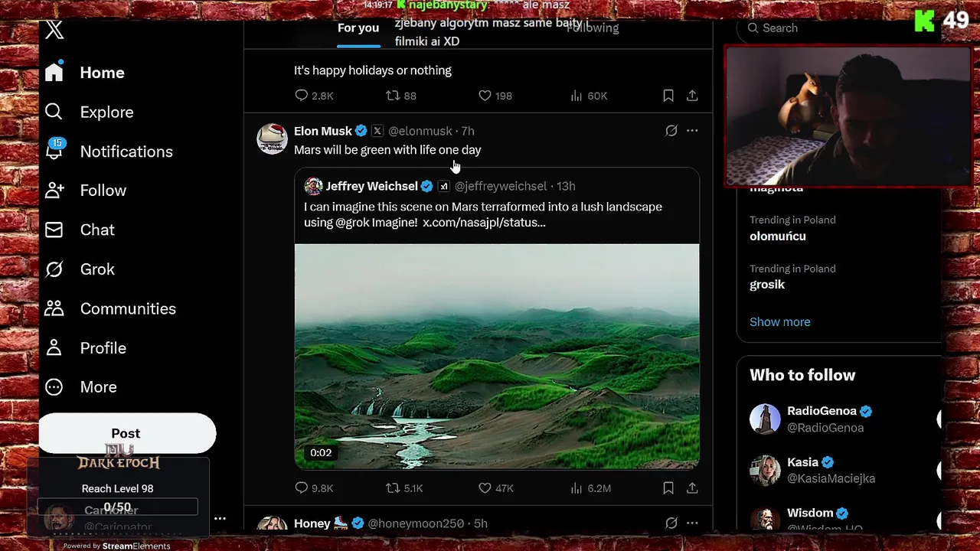Click the Chat envelope icon

(54, 230)
